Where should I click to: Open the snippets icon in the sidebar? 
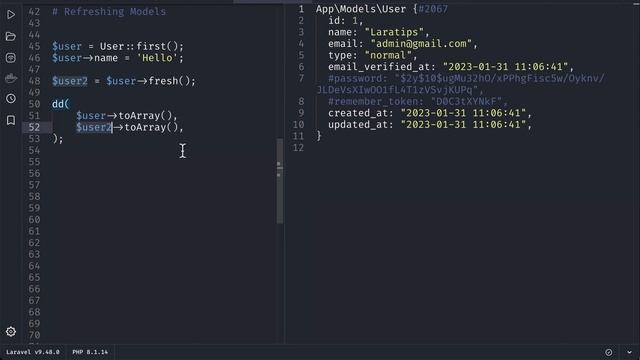point(11,58)
